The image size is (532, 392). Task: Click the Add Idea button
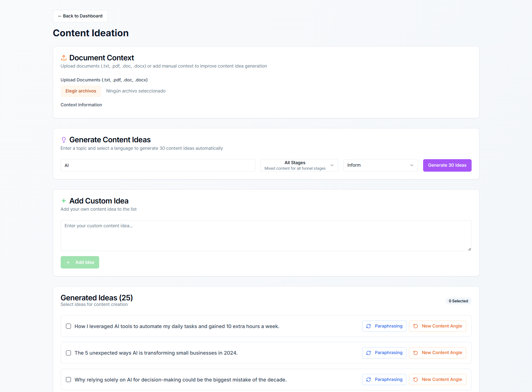80,262
